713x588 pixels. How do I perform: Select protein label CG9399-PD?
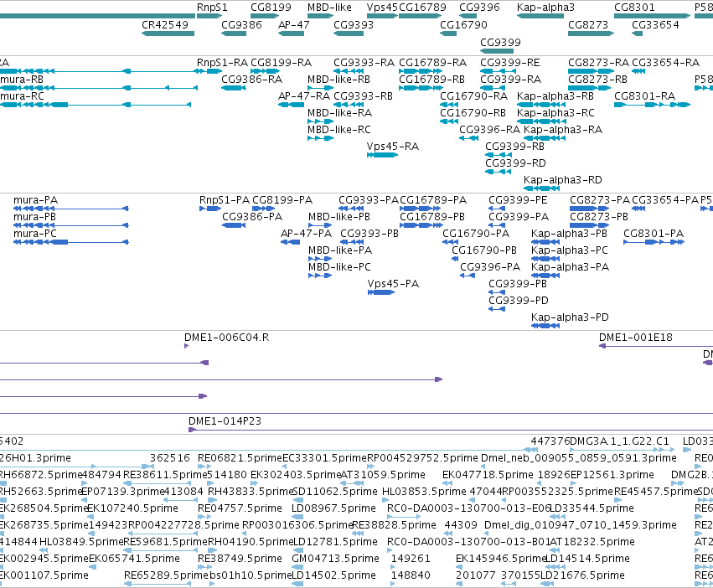click(519, 301)
